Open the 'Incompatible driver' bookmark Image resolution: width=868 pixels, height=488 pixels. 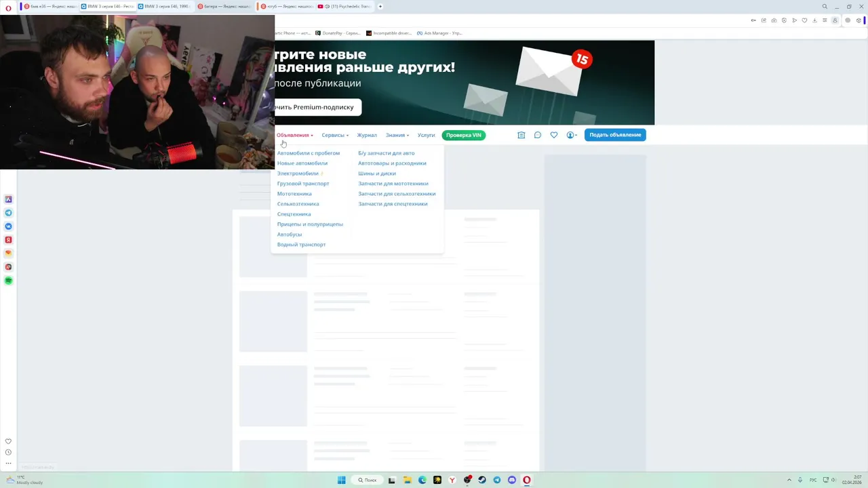(389, 33)
